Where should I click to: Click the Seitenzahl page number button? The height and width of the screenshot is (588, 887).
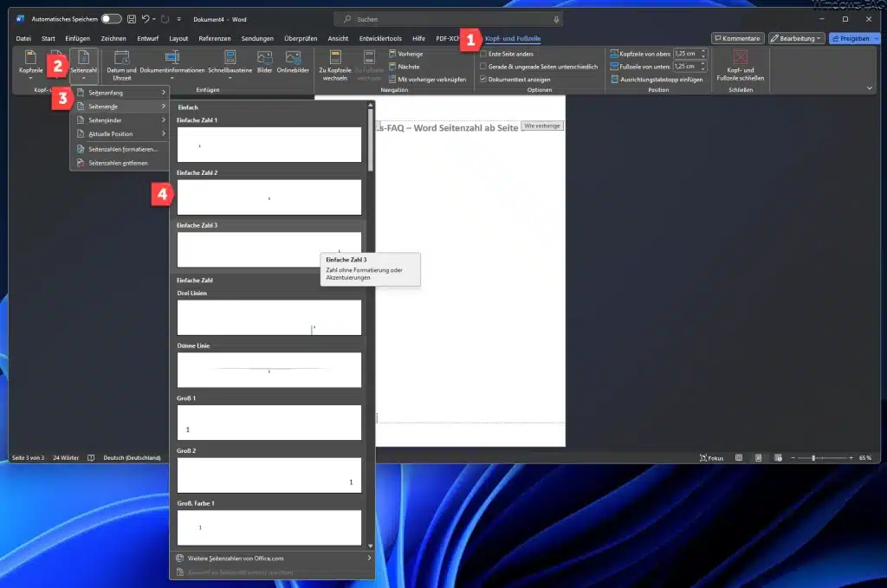(x=83, y=65)
